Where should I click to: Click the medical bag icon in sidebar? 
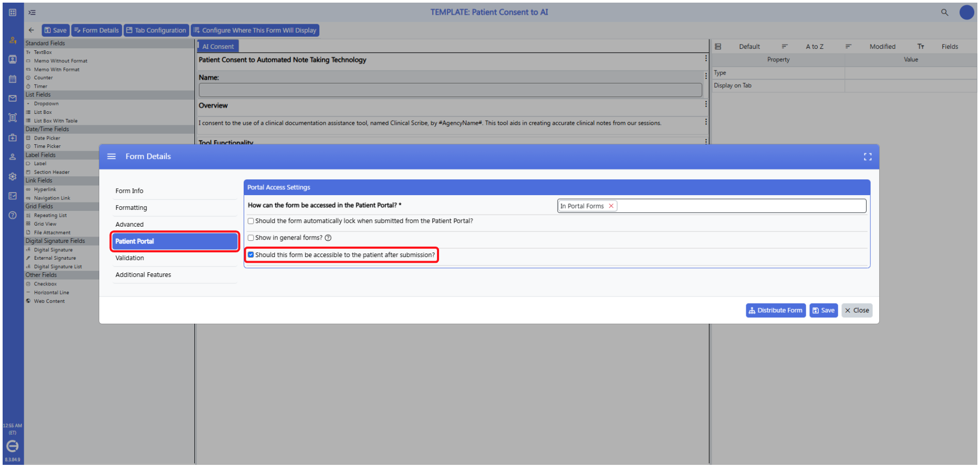click(x=13, y=137)
